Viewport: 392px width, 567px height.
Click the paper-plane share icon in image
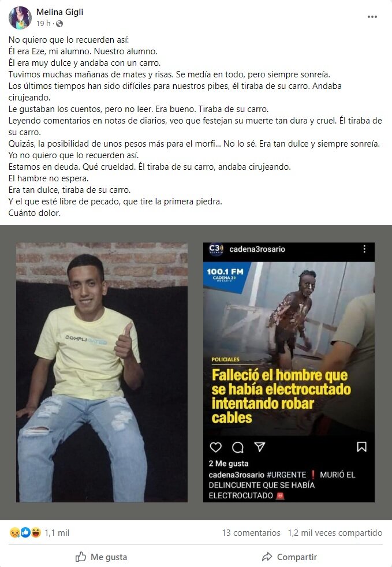point(260,447)
